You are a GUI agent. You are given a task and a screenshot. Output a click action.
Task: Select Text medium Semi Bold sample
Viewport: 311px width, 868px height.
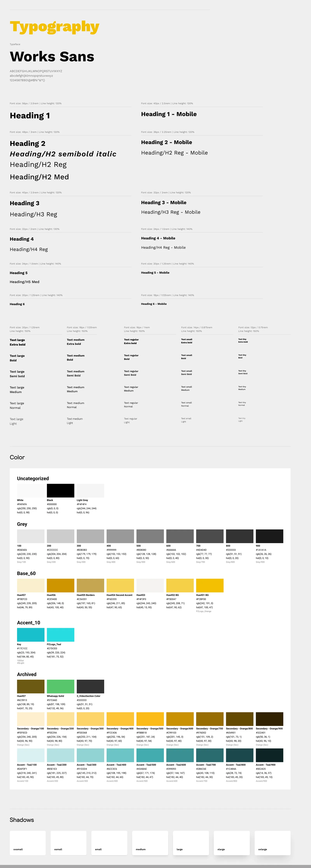(76, 373)
